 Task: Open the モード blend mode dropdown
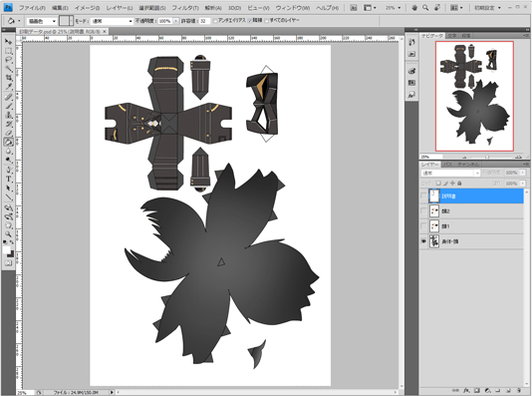(x=112, y=21)
